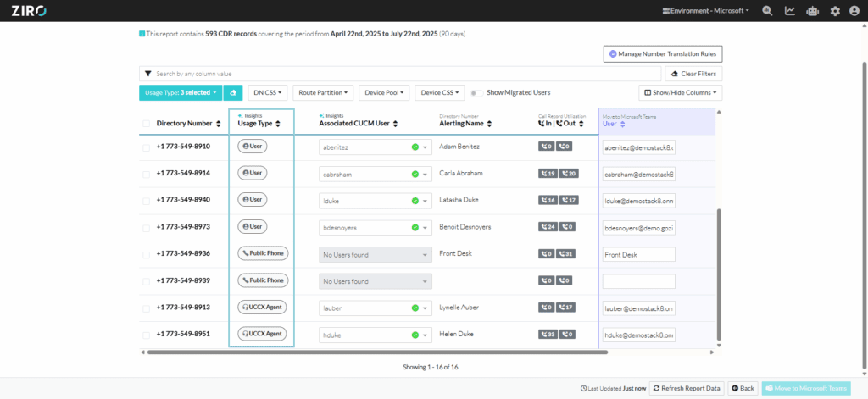Open the settings gear icon
This screenshot has width=868, height=399.
(x=835, y=11)
